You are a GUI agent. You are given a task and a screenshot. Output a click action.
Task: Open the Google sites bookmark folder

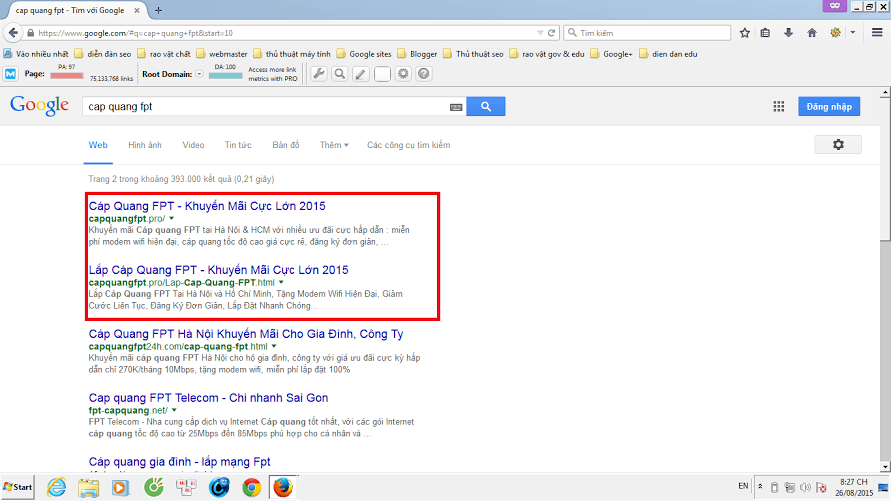click(x=364, y=54)
